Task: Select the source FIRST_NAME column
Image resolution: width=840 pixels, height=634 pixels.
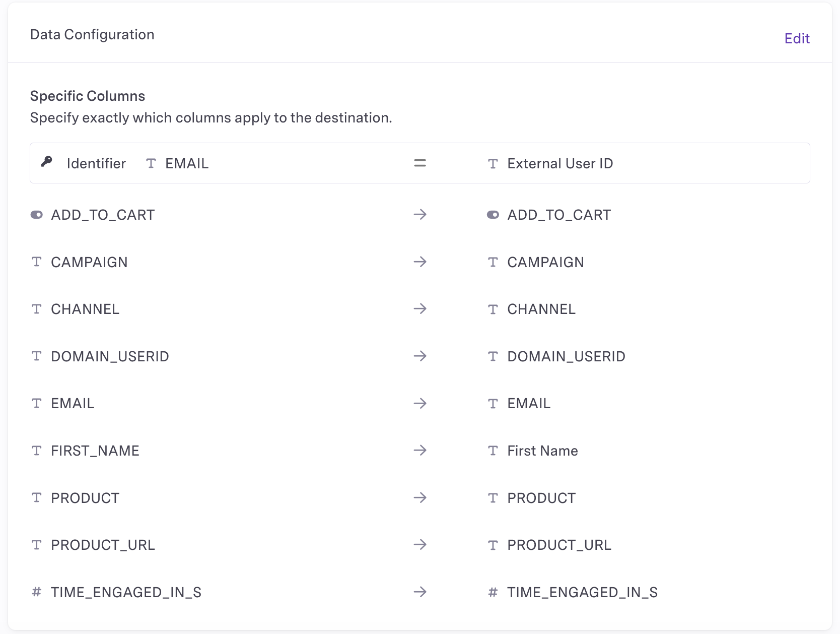Action: coord(95,451)
